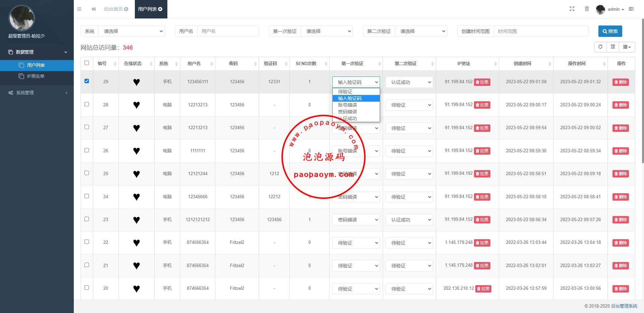Click the trash icon in top bar
Screen dimensions: 644x313
pyautogui.click(x=587, y=9)
